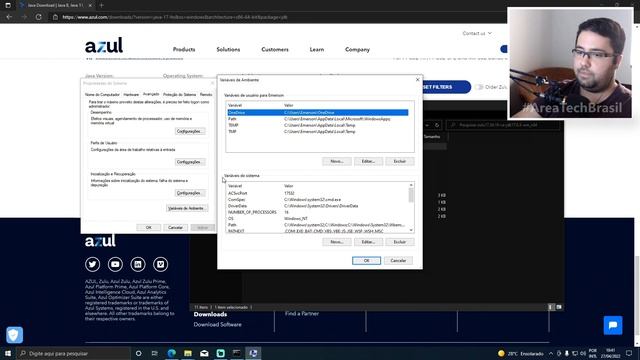Open the Products menu
640x360 pixels.
pyautogui.click(x=184, y=49)
